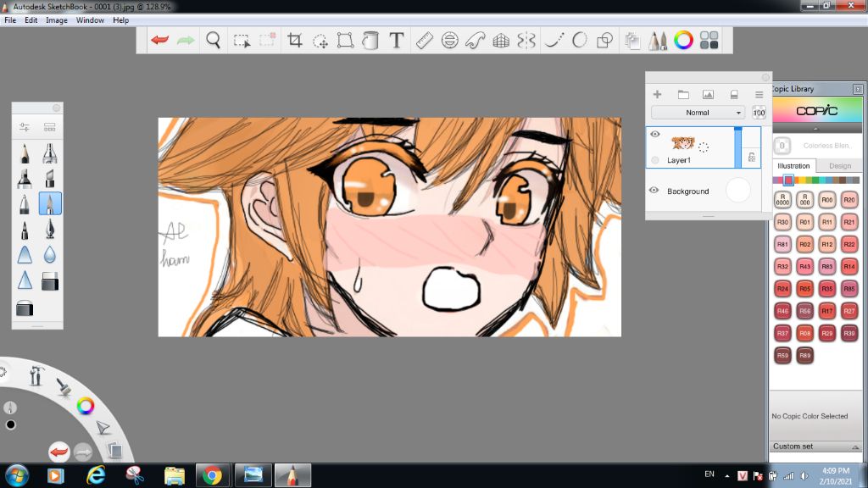Add a new layer with plus icon
Image resolution: width=868 pixels, height=488 pixels.
657,95
